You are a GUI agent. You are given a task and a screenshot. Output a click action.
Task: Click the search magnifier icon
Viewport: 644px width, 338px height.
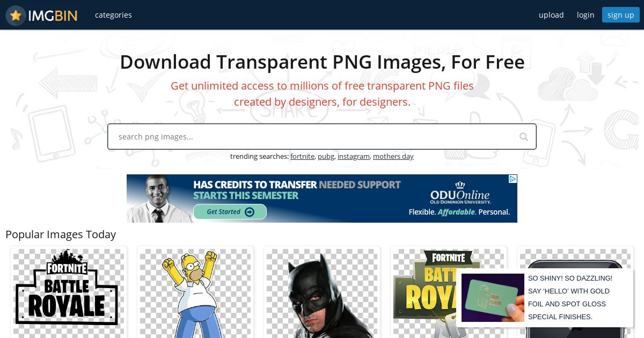click(x=524, y=137)
